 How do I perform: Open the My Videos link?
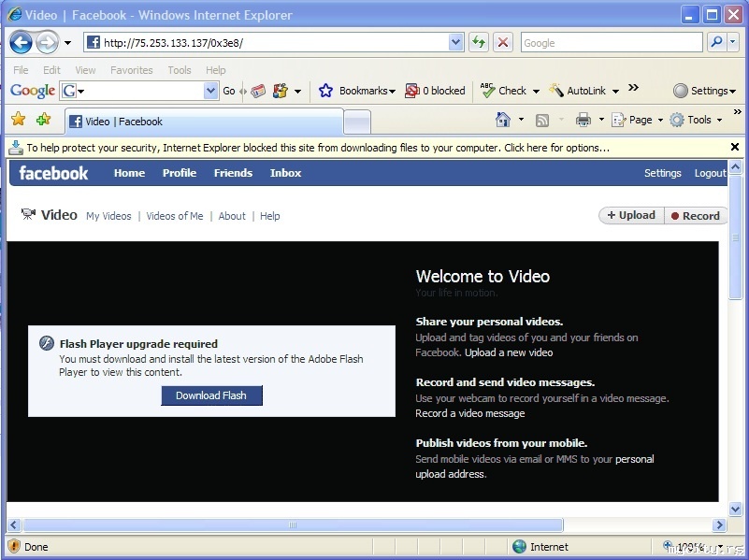pyautogui.click(x=108, y=216)
